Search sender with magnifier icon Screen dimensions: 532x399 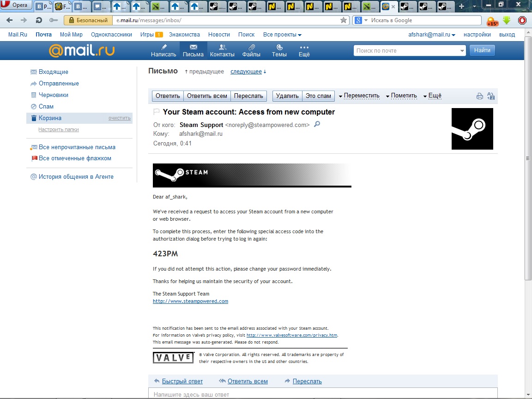pos(317,124)
